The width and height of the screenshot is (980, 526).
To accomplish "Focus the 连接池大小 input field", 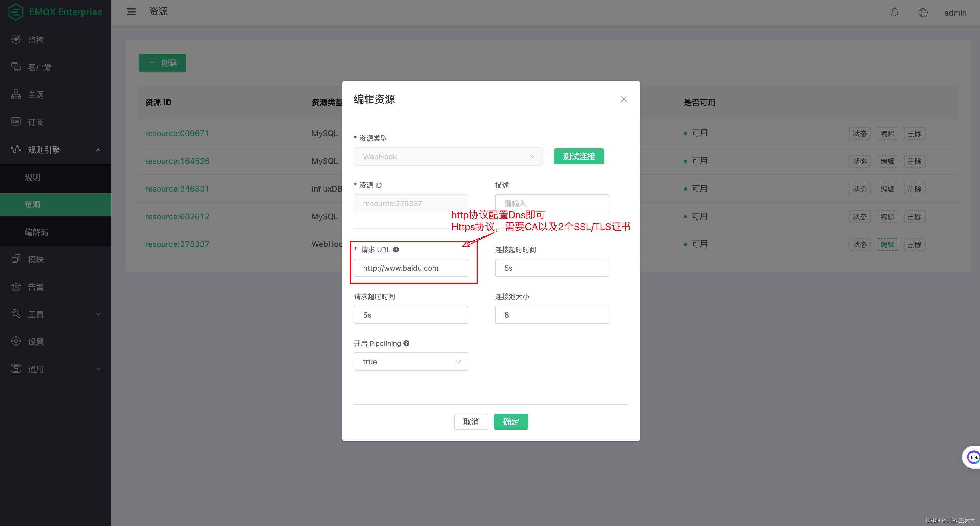I will [x=552, y=314].
